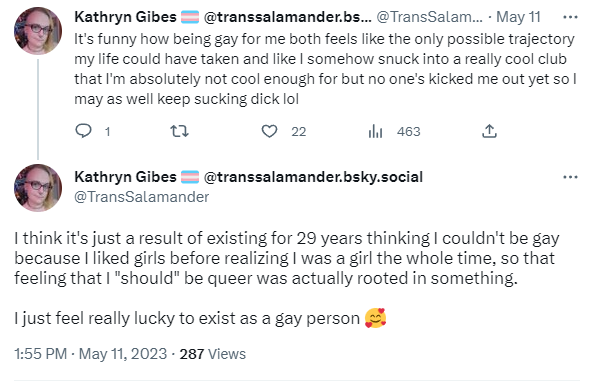Click the share upload icon

489,131
